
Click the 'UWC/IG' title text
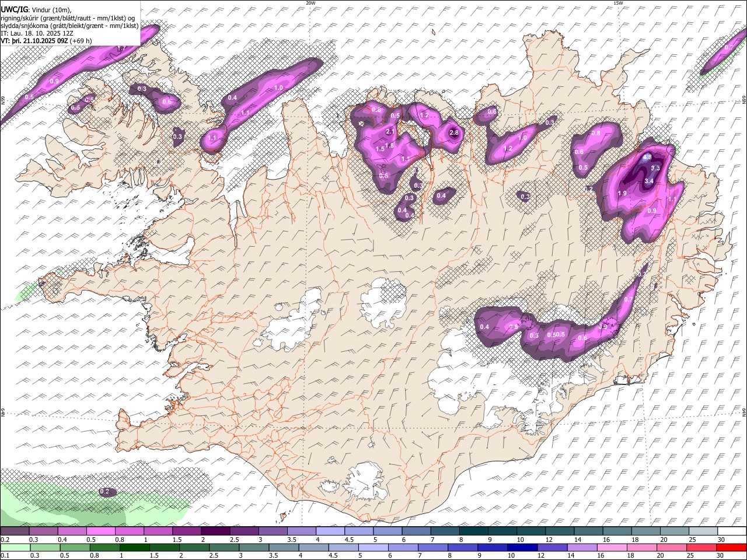point(15,9)
